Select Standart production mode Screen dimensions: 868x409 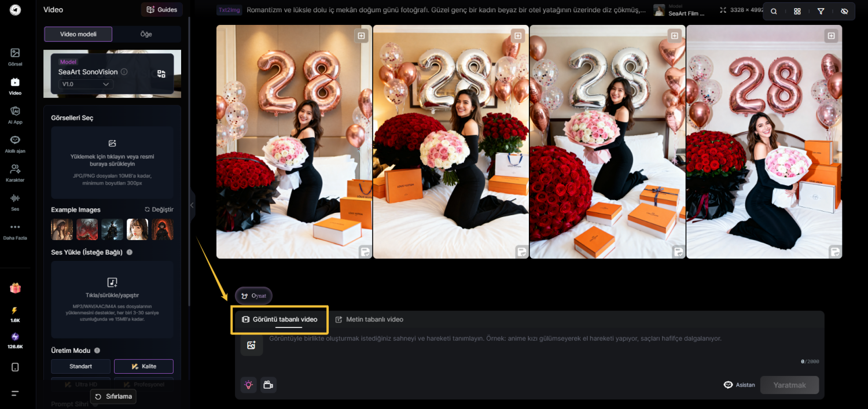point(80,366)
